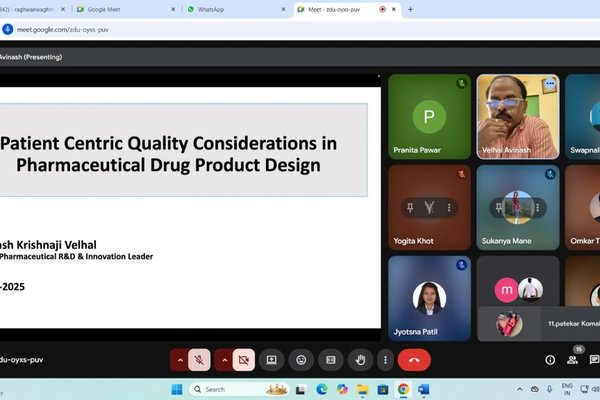600x400 pixels.
Task: Open the Windows Start menu
Action: [177, 389]
